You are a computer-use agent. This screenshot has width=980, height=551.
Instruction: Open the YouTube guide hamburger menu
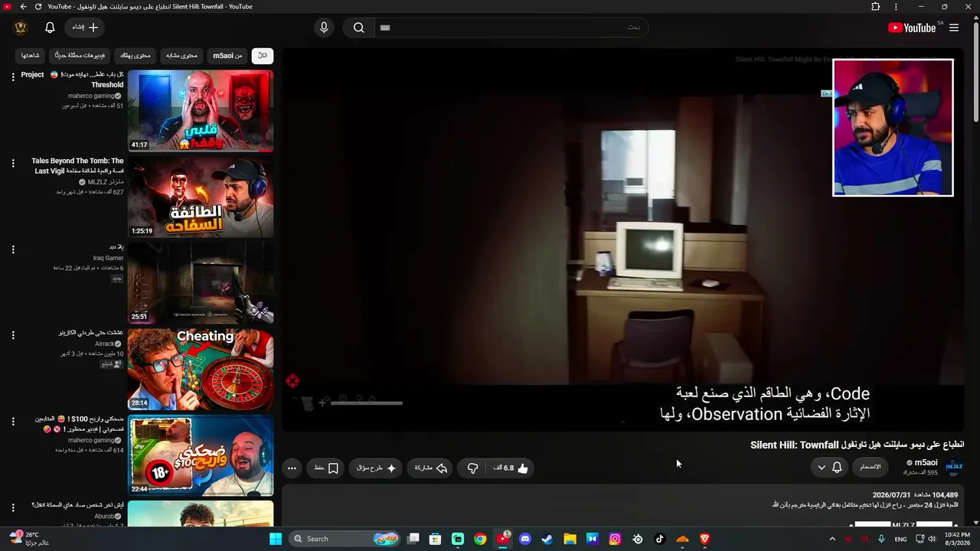954,28
